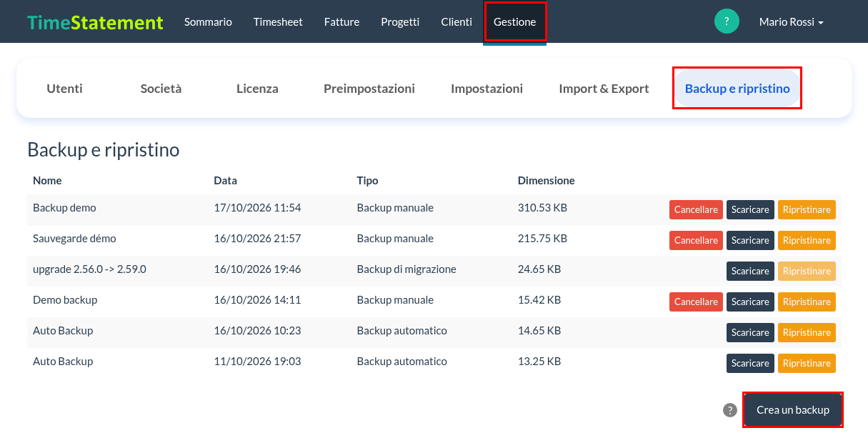Switch to the Impostazioni tab
The image size is (868, 443).
point(487,89)
